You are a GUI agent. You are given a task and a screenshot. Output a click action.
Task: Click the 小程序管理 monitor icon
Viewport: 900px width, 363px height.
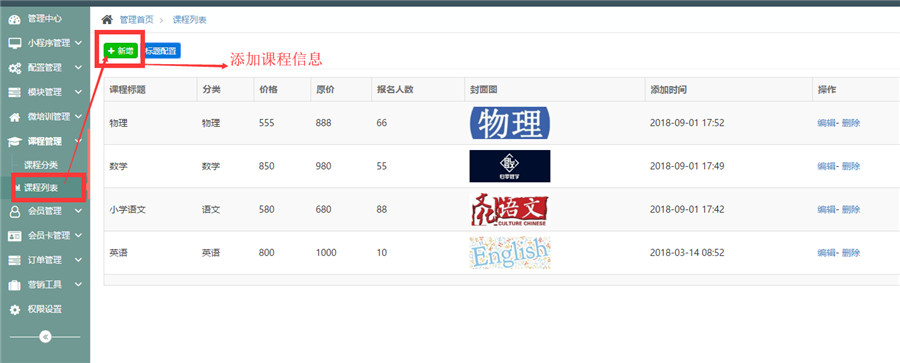pos(15,44)
